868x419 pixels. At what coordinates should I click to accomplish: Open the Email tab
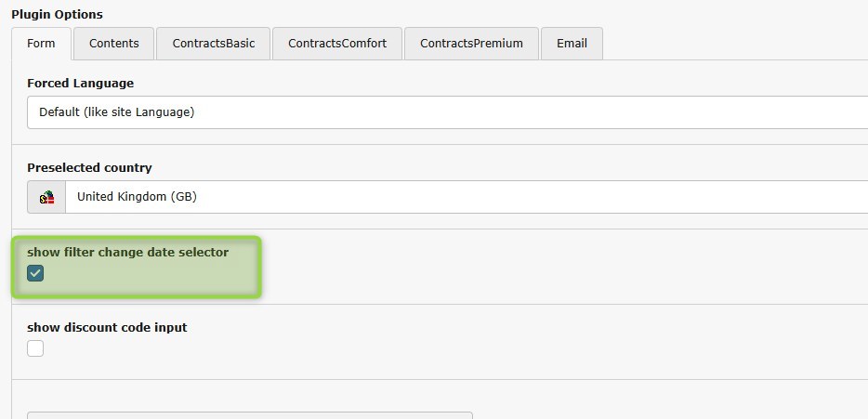tap(572, 44)
